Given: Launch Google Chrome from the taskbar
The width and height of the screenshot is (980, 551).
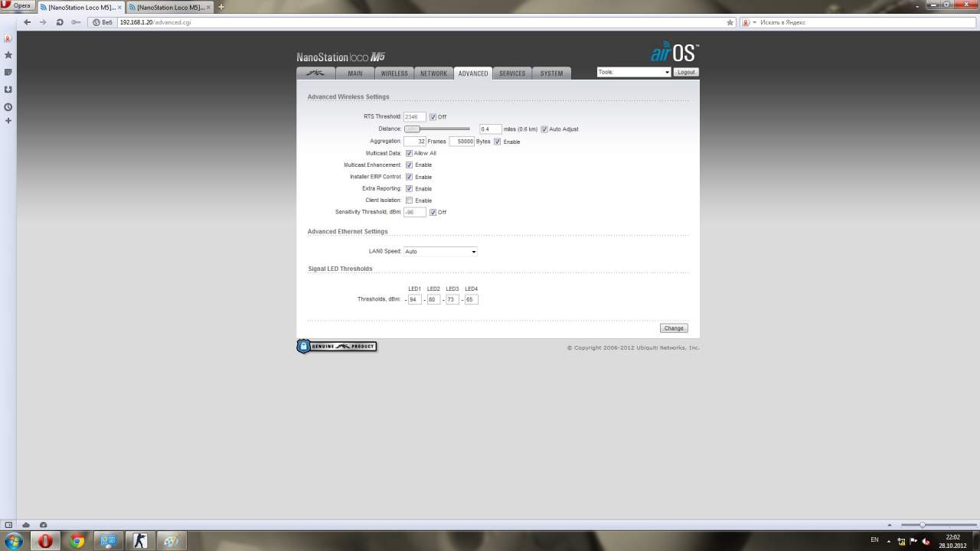Looking at the screenshot, I should (x=77, y=541).
